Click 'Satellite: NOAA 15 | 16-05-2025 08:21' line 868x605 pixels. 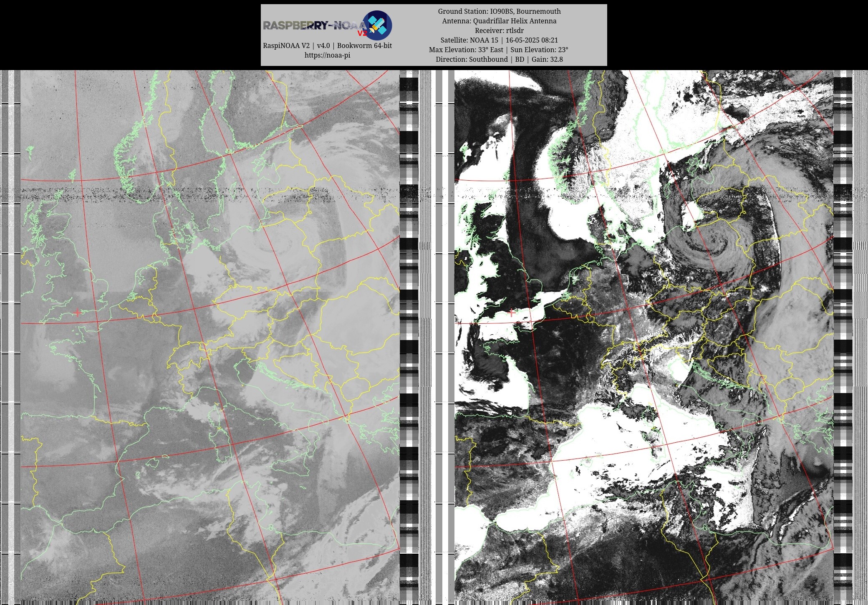click(499, 40)
